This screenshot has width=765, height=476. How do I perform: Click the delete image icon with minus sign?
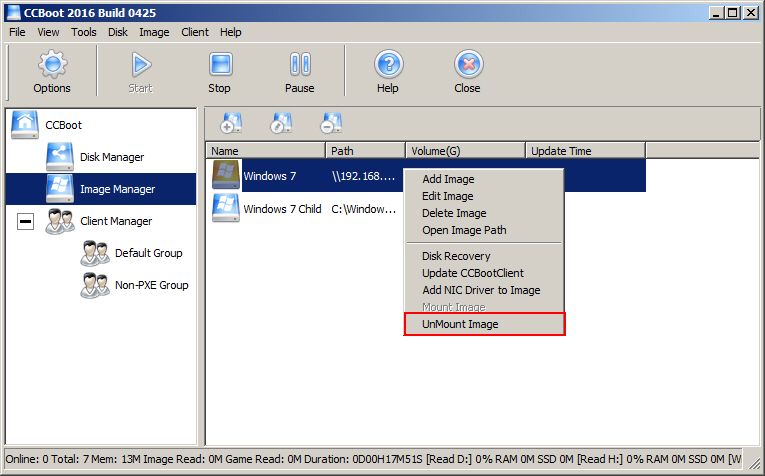point(331,123)
